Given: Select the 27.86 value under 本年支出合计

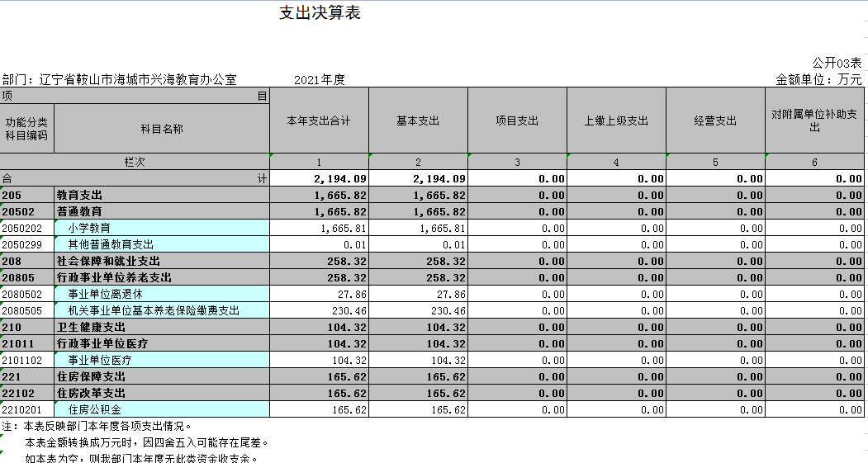Looking at the screenshot, I should coord(319,295).
